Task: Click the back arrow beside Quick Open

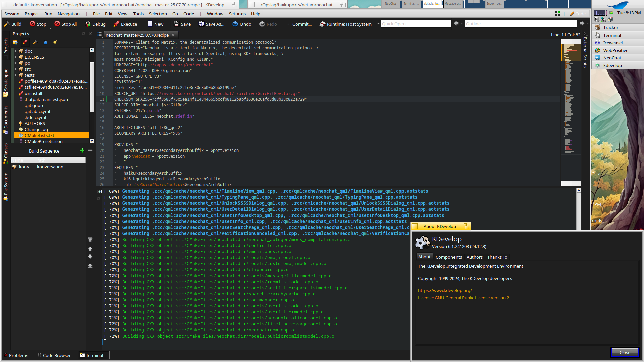Action: tap(456, 23)
